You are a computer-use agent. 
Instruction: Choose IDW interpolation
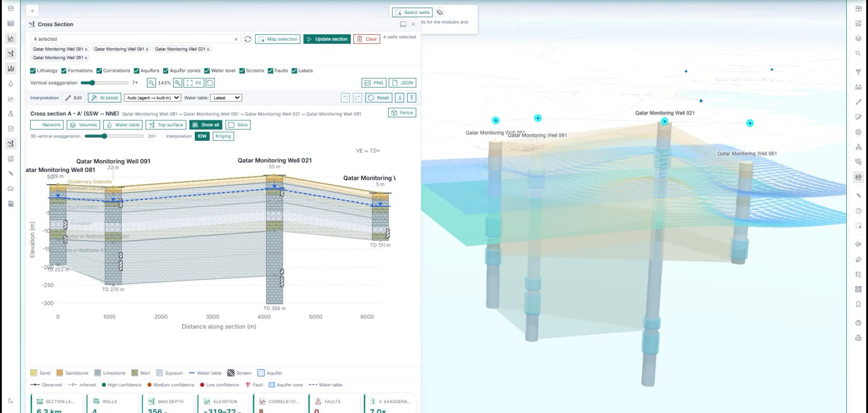tap(202, 136)
